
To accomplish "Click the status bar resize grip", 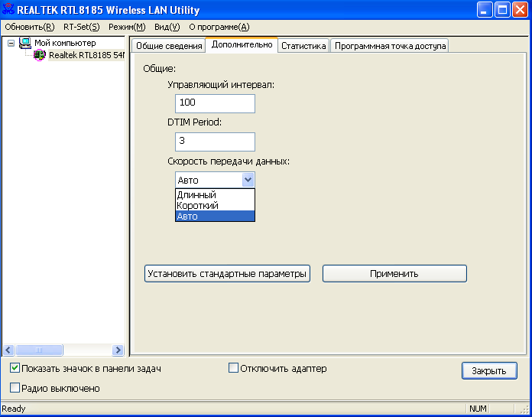I will point(524,409).
